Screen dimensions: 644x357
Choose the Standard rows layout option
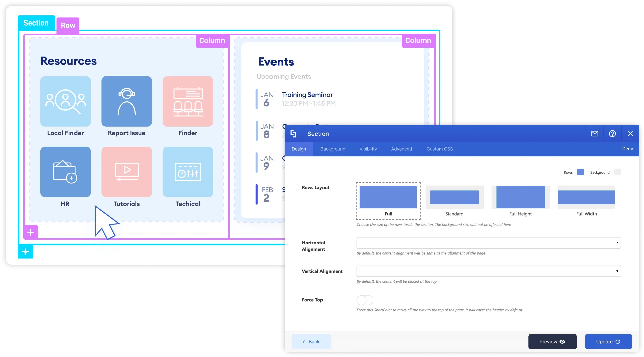(454, 201)
